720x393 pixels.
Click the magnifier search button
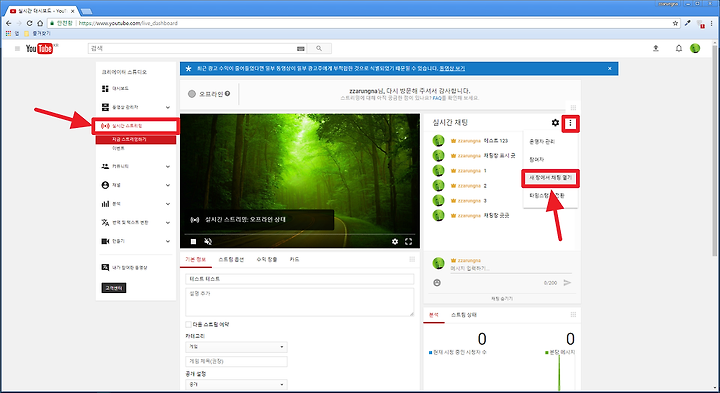[319, 48]
